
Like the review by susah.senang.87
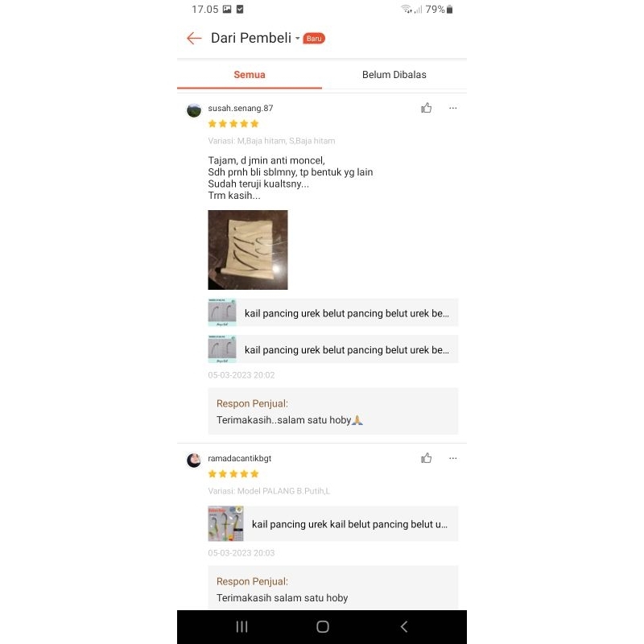(427, 108)
